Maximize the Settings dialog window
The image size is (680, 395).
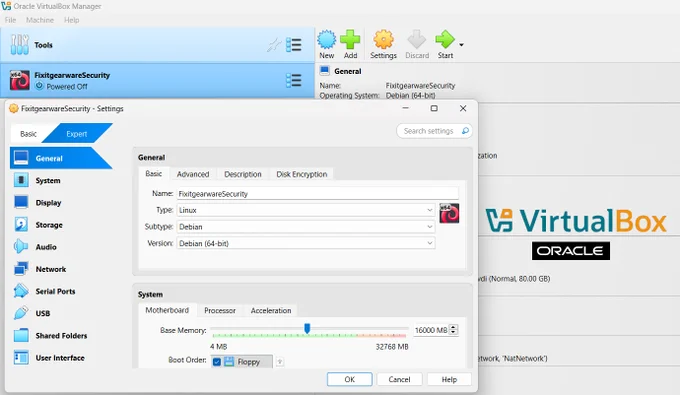(434, 108)
